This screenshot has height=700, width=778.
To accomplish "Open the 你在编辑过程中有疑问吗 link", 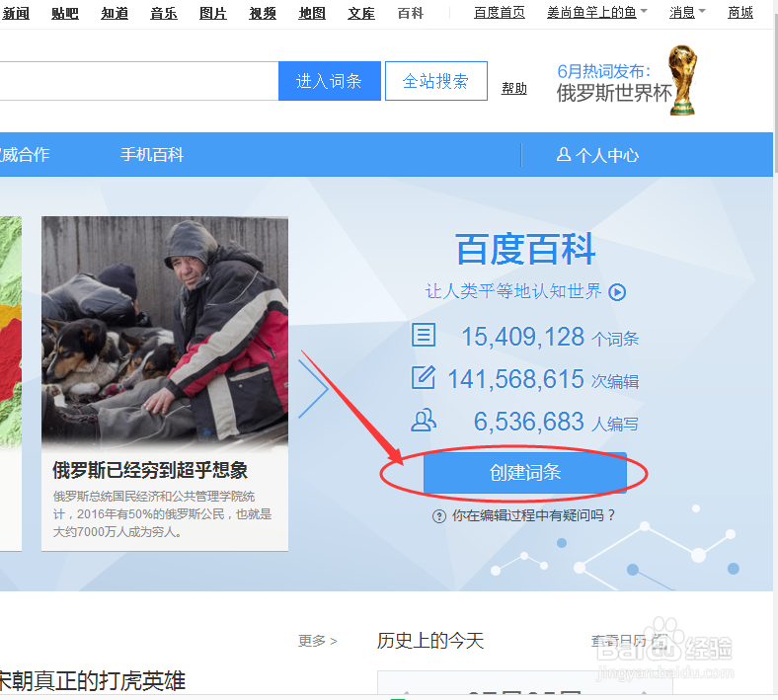I will (x=533, y=515).
